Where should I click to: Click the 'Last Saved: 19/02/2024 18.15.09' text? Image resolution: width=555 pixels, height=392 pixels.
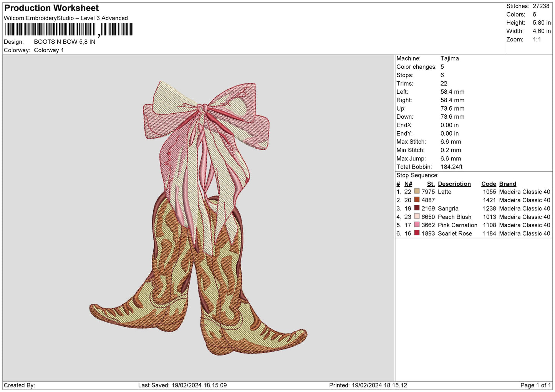pyautogui.click(x=182, y=385)
